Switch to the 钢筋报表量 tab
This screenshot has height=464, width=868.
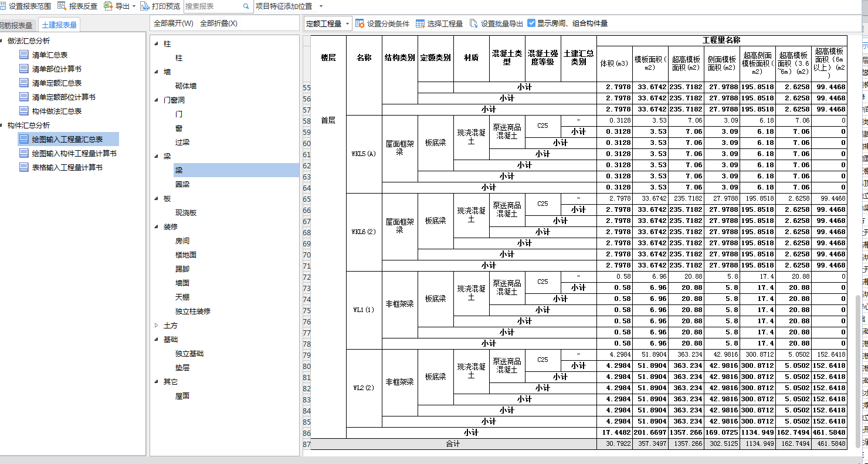point(16,25)
